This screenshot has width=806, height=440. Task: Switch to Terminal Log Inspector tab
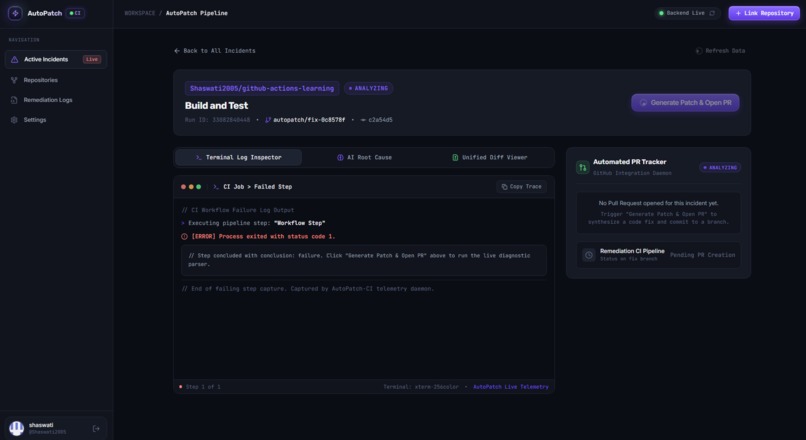pos(239,157)
